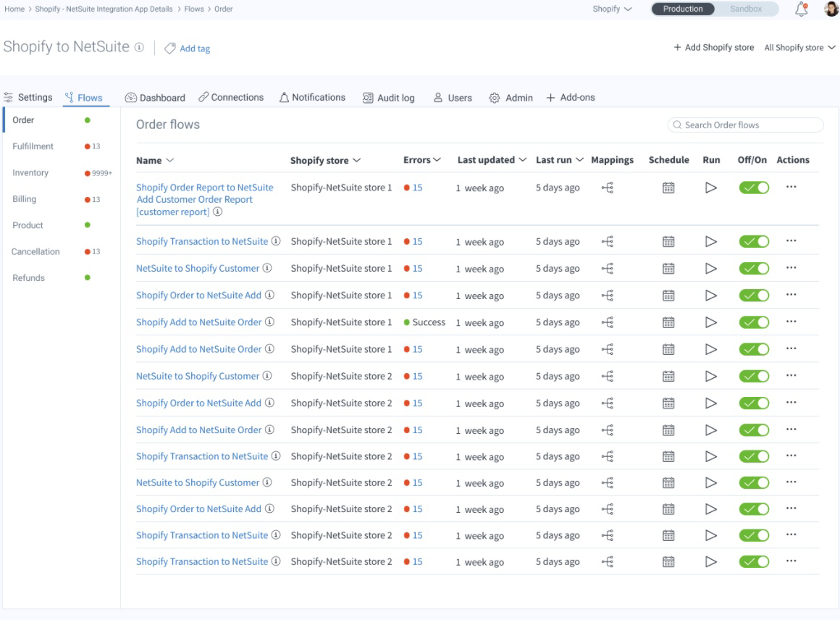840x620 pixels.
Task: Open the Notifications tab
Action: click(312, 98)
